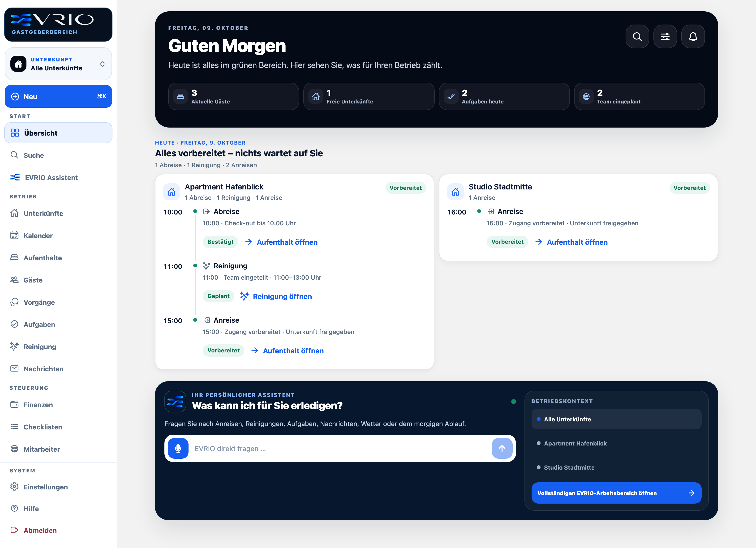Click Vollständigen EVRIO-Arbeitsbereich öffnen button
The image size is (756, 548).
(x=616, y=493)
